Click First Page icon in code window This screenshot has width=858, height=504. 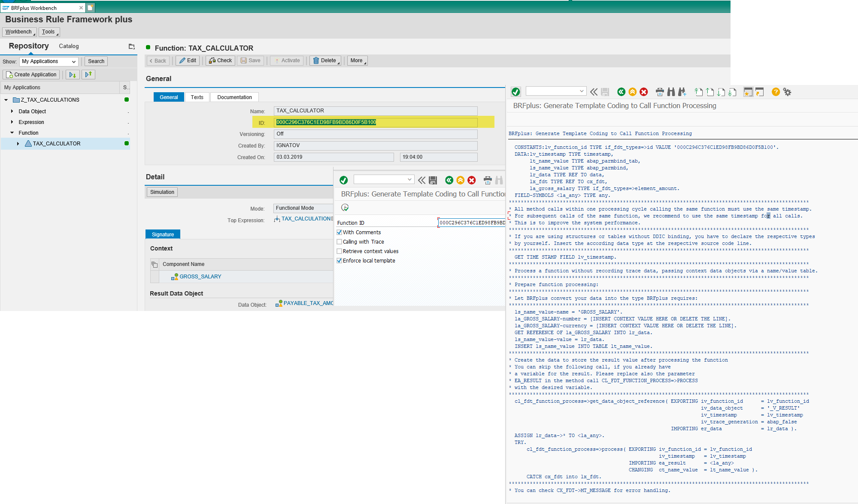(x=699, y=92)
